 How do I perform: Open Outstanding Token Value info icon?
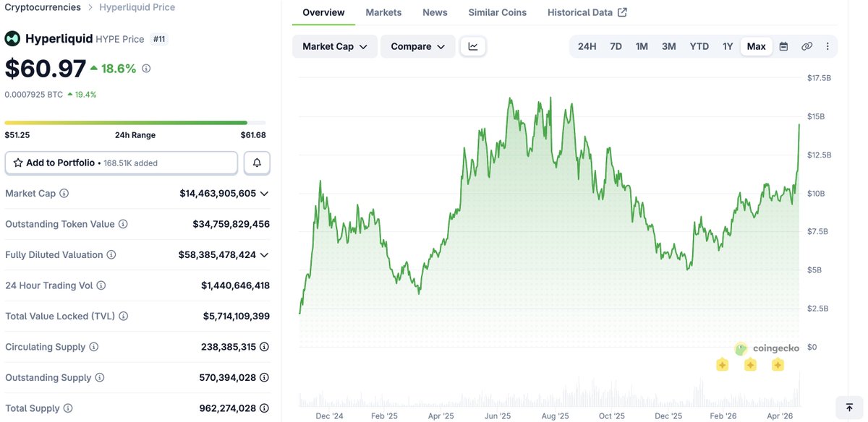click(123, 225)
